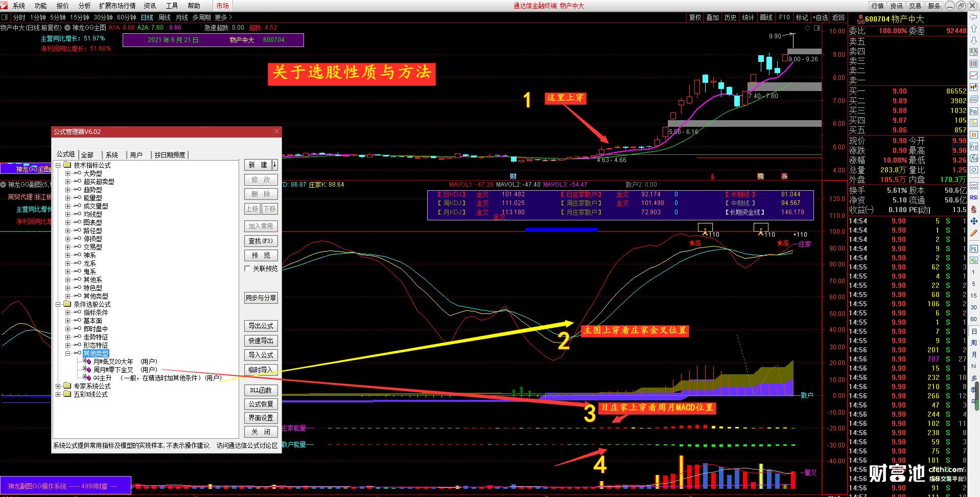Select the blue four-way move sidebar icon

973,221
